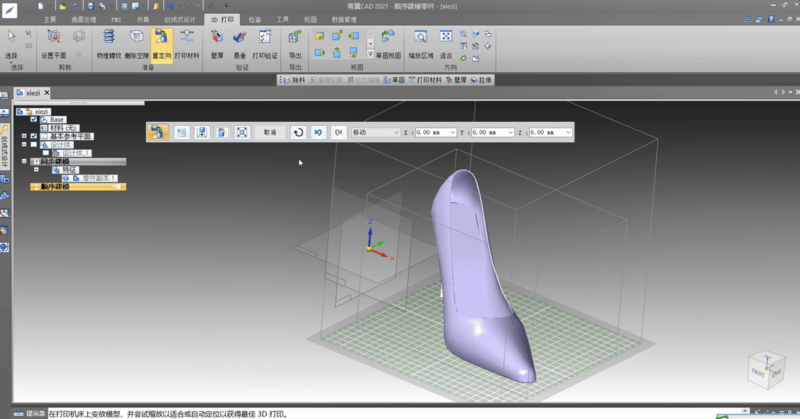Enable the 设计体 checkbox in tree
The height and width of the screenshot is (419, 800).
[x=34, y=144]
